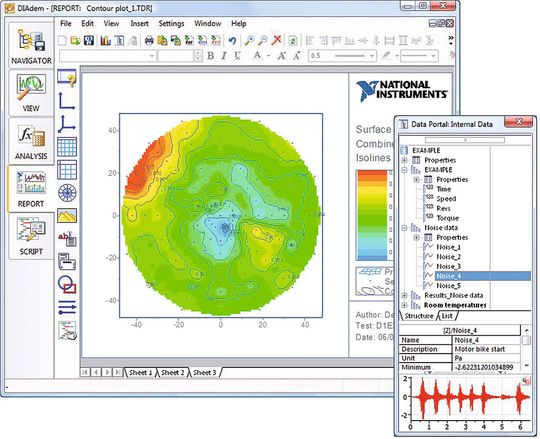Create a new report with blank page icon

point(62,40)
